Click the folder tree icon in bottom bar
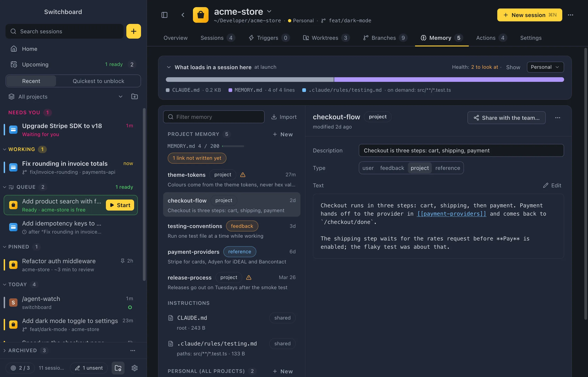This screenshot has height=377, width=588. point(118,368)
